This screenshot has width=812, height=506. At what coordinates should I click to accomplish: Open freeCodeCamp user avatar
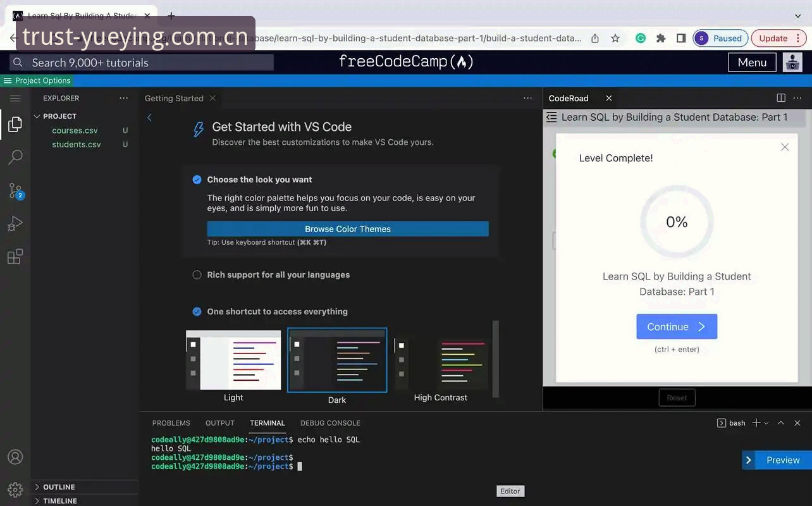pyautogui.click(x=792, y=62)
